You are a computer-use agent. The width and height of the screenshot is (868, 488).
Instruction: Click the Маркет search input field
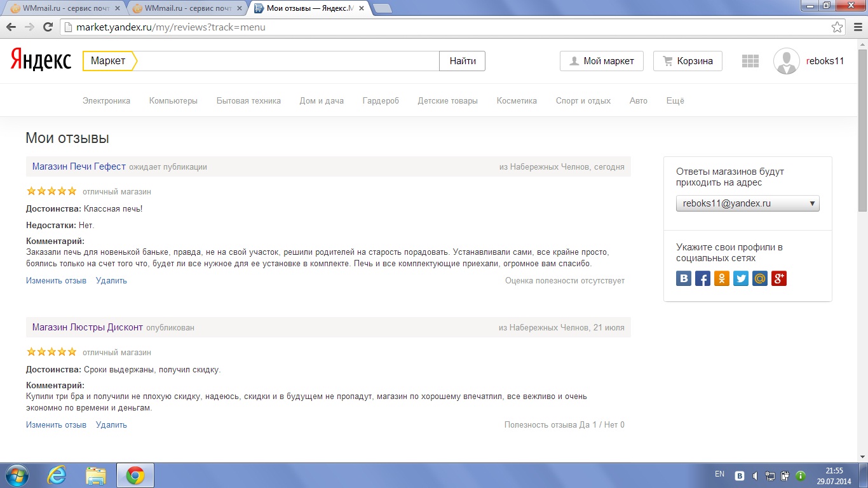tap(287, 61)
